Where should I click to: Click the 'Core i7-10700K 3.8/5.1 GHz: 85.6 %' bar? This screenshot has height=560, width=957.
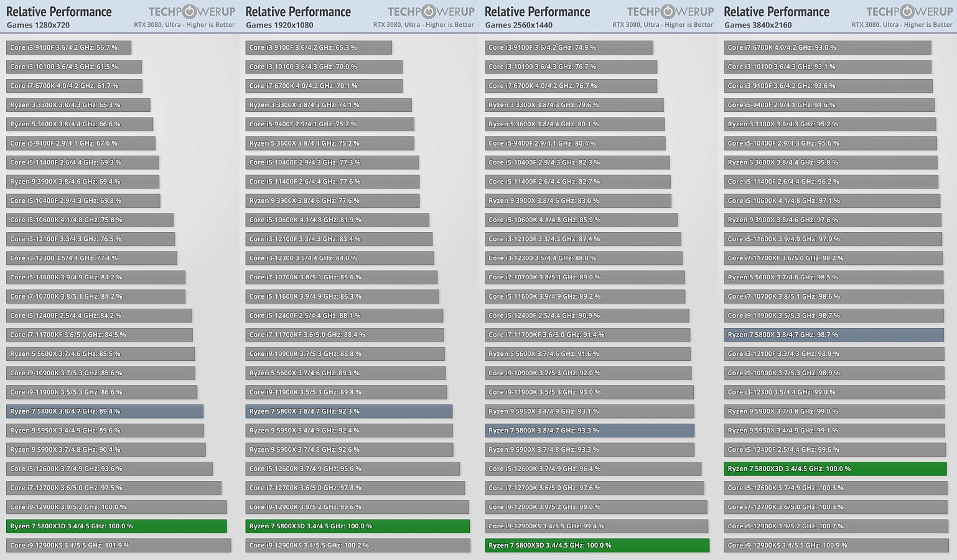(342, 278)
